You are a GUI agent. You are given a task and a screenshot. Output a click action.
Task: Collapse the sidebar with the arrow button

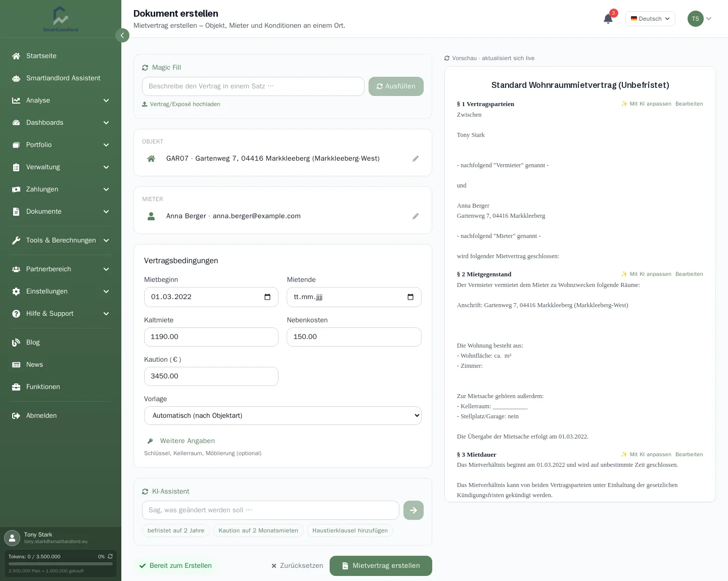point(122,35)
